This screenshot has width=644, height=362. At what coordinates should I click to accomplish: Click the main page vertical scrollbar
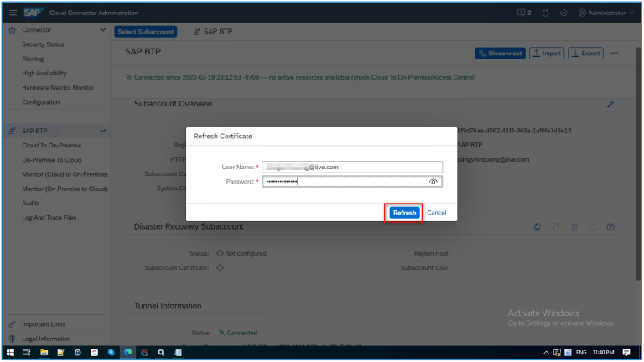639,164
